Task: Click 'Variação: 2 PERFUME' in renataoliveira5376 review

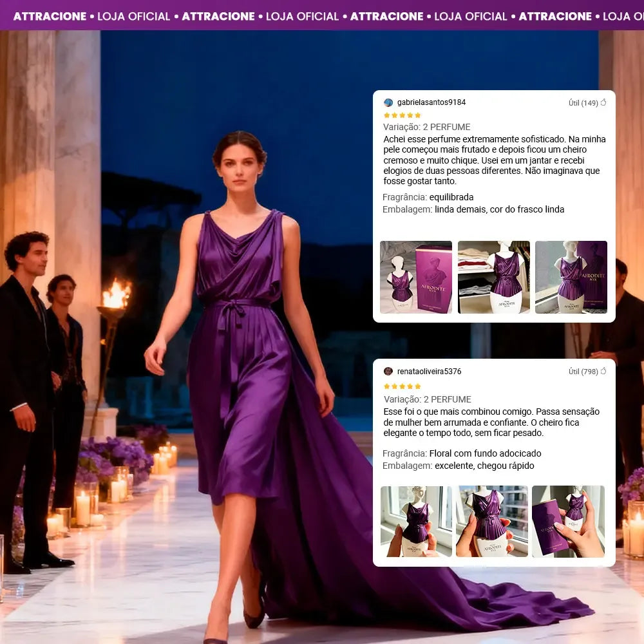Action: pos(428,399)
